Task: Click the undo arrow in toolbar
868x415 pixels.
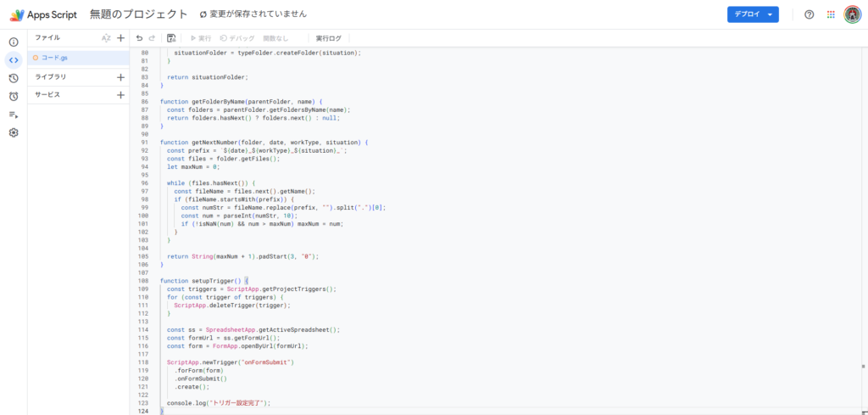Action: coord(139,38)
